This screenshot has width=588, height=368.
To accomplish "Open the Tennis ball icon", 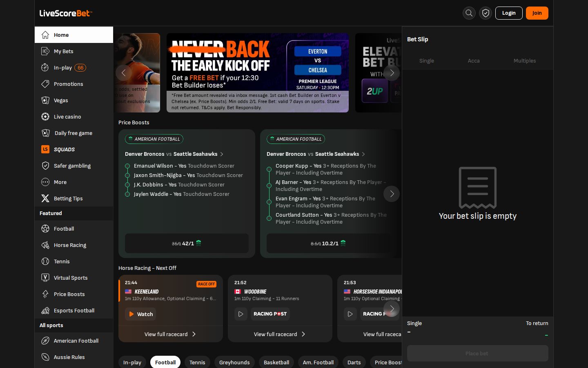I will pyautogui.click(x=45, y=261).
